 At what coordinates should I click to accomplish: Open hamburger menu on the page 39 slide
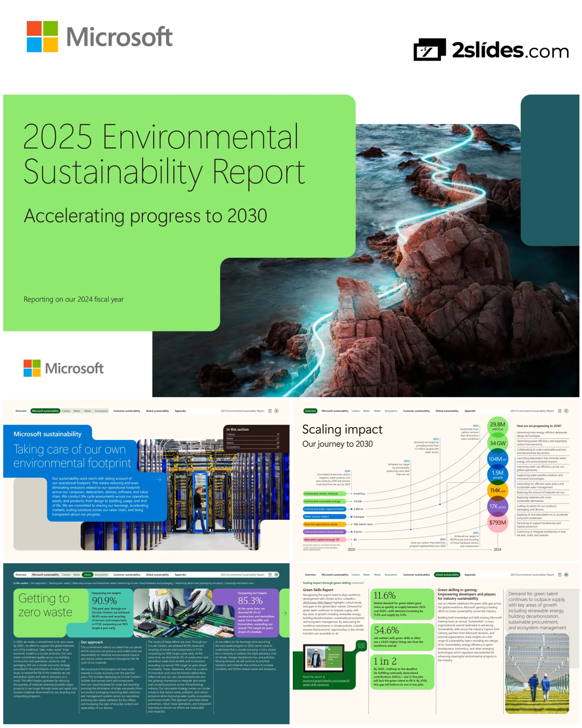pyautogui.click(x=270, y=575)
